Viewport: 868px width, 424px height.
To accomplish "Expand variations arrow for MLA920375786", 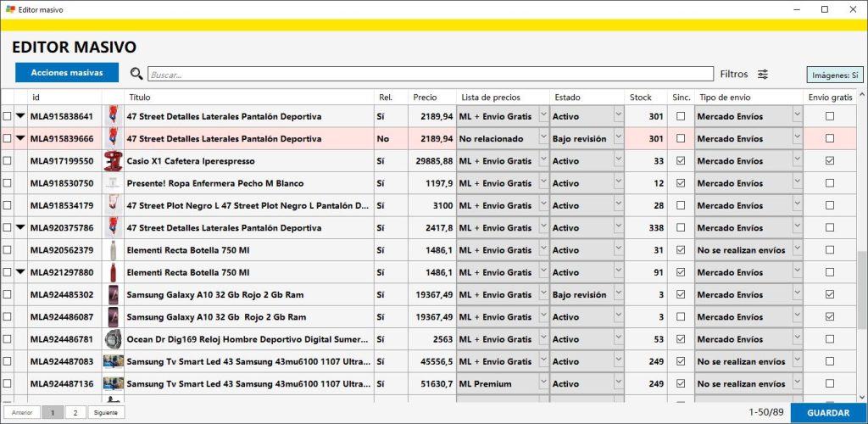I will pyautogui.click(x=20, y=227).
